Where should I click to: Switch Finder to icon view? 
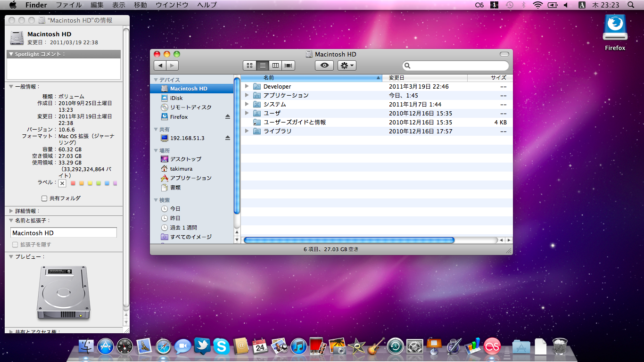click(x=250, y=66)
